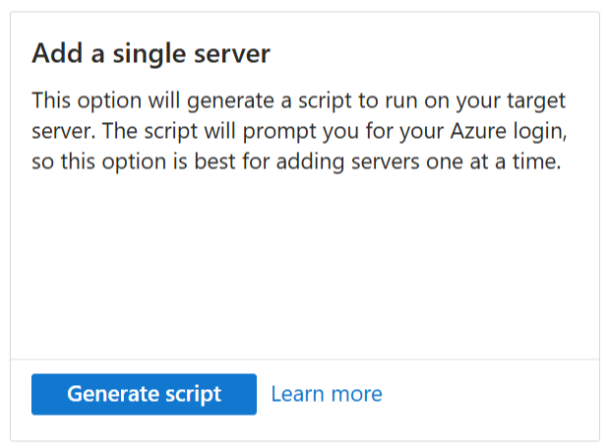The image size is (605, 446).
Task: Click the first line 'This option will generate a script'
Action: (x=192, y=101)
